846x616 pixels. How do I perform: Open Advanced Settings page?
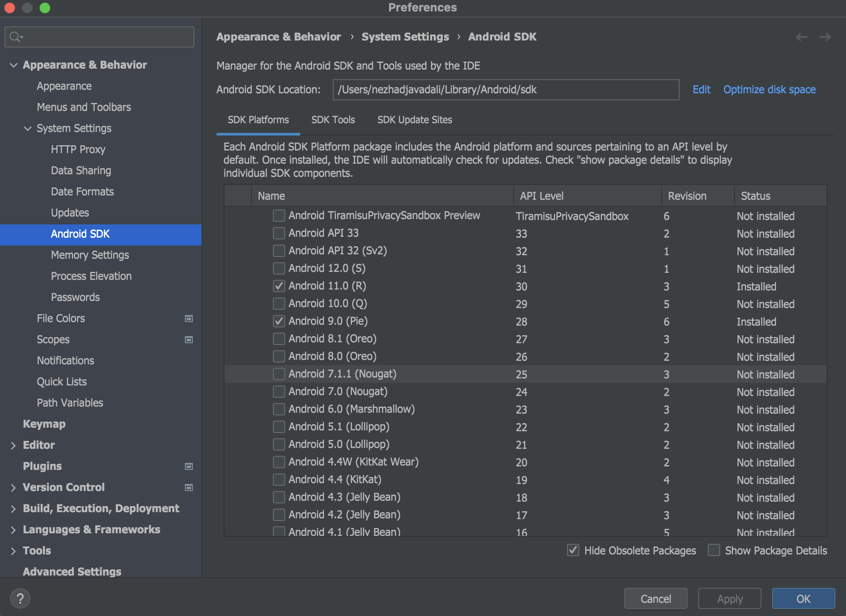coord(72,572)
